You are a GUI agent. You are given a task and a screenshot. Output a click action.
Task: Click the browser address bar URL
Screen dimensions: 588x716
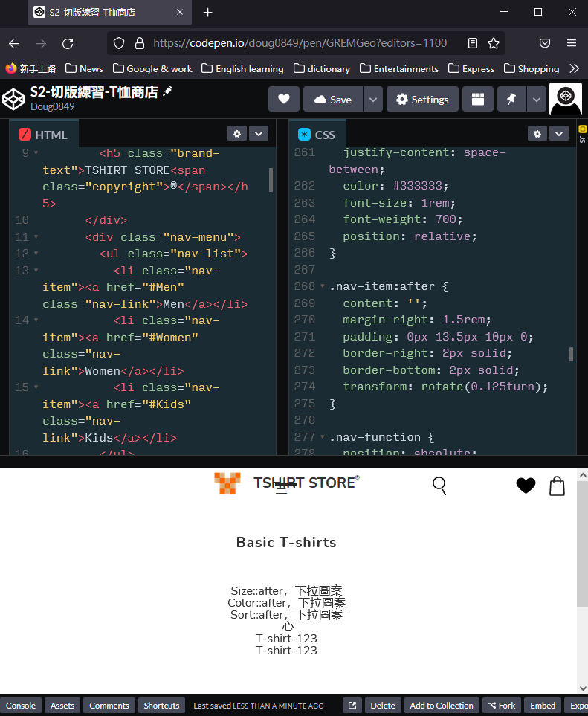click(300, 43)
